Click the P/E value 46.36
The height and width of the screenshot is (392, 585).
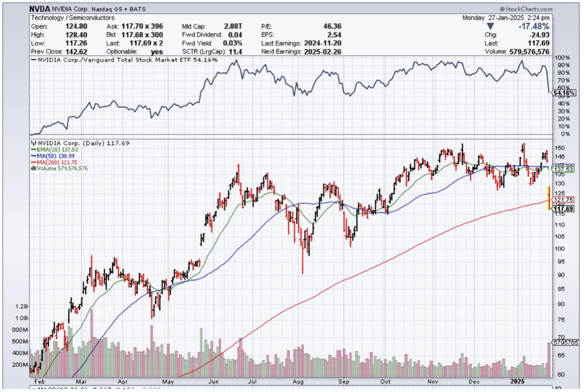(332, 26)
